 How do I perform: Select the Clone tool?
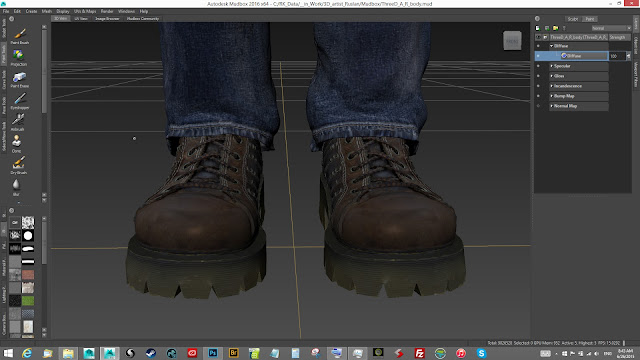(16, 144)
